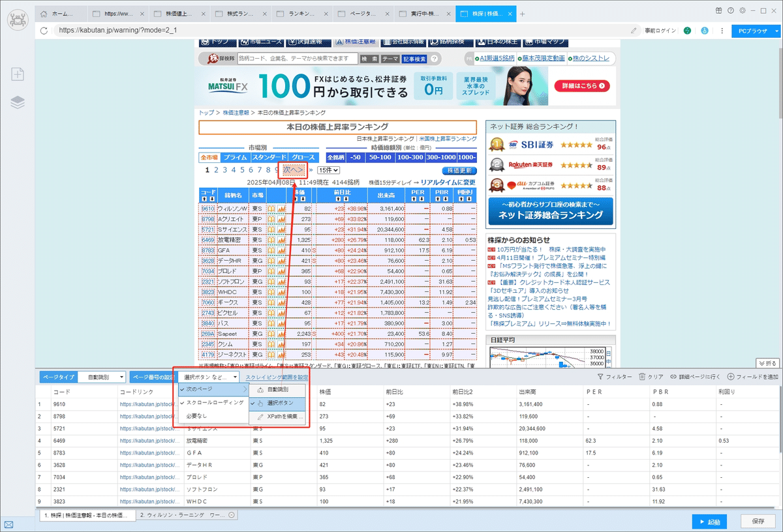783x532 pixels.
Task: Click the 次へ> next page link
Action: pyautogui.click(x=294, y=170)
